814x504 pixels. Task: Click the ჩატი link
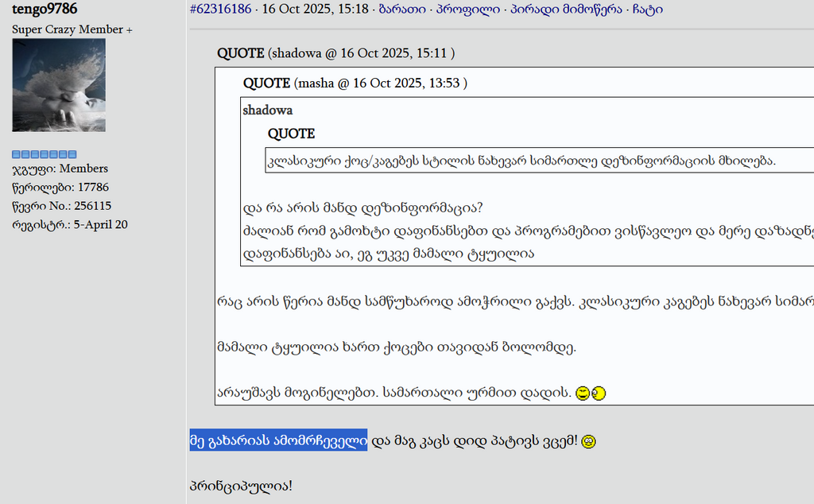tap(647, 9)
